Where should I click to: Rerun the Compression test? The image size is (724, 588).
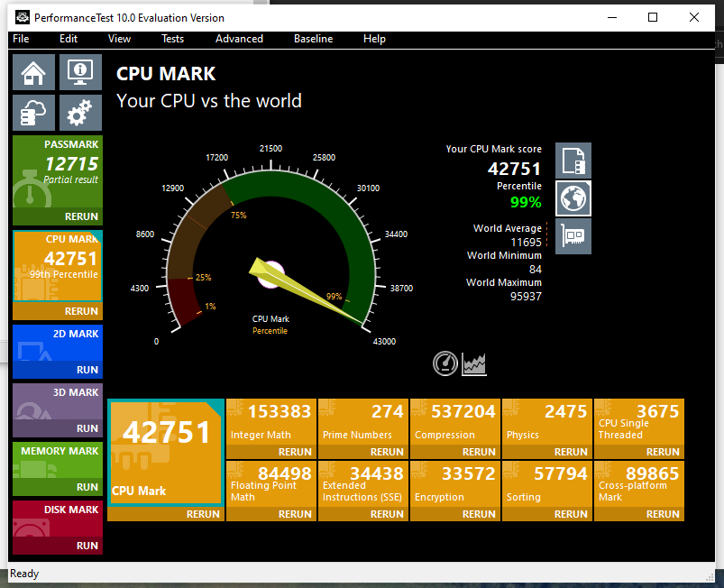coord(455,452)
